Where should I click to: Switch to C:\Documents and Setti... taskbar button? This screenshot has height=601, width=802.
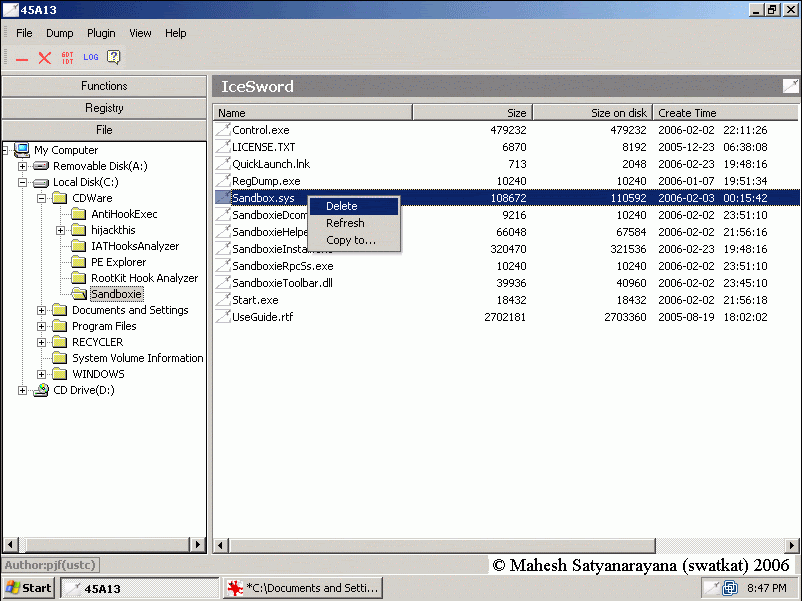(303, 588)
